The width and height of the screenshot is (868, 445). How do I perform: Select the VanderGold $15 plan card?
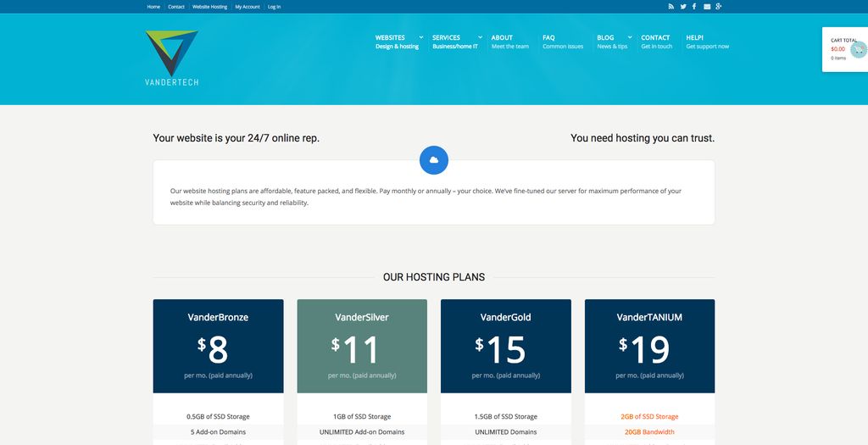click(506, 346)
